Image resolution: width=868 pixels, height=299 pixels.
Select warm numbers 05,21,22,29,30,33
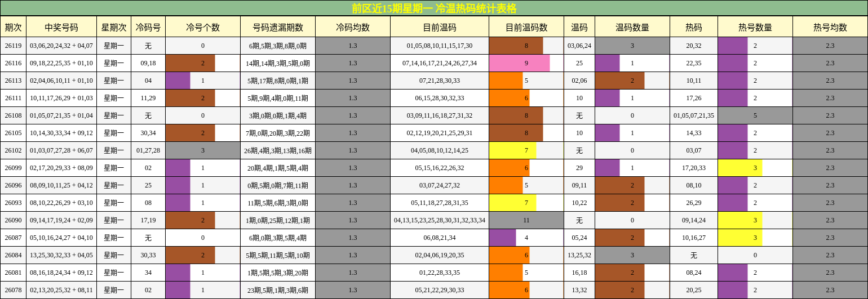pos(440,290)
